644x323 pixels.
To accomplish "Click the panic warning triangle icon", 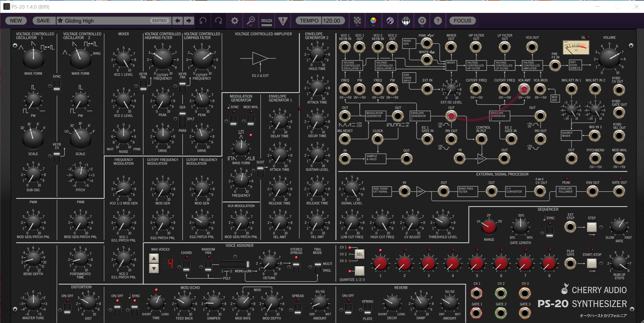I will coord(283,21).
